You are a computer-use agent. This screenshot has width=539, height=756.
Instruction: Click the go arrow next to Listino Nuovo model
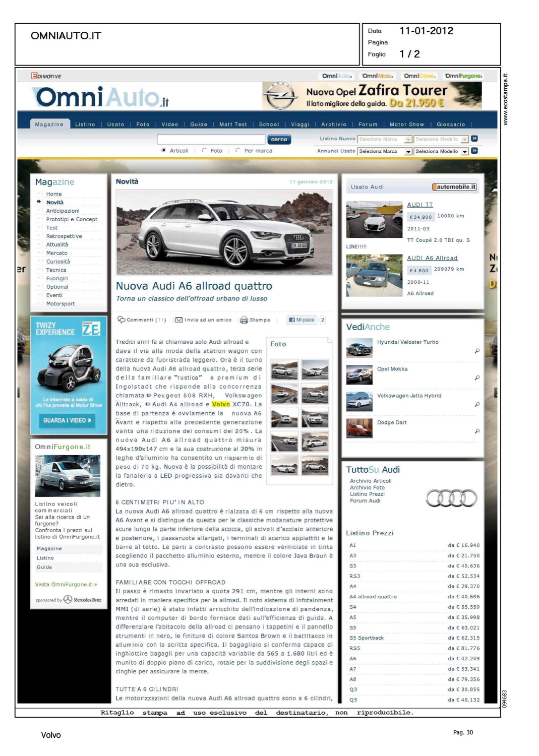point(474,139)
